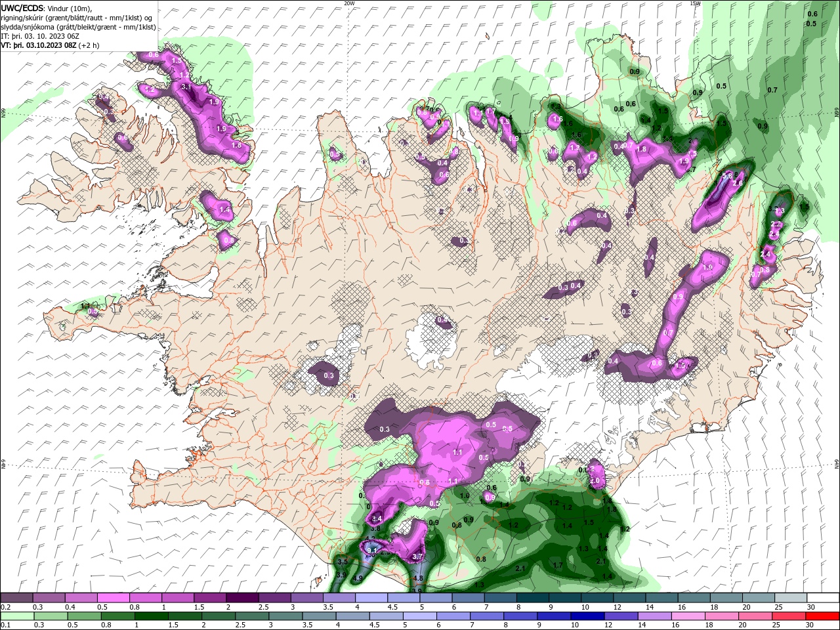Viewport: 840px width, 630px height.
Task: Select the 'Vindur (10m)' heading text
Action: (70, 8)
